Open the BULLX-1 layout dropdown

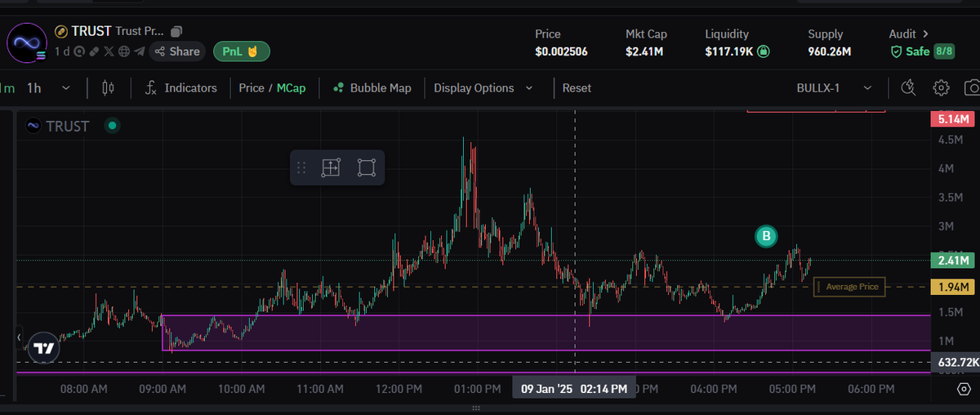click(x=834, y=87)
